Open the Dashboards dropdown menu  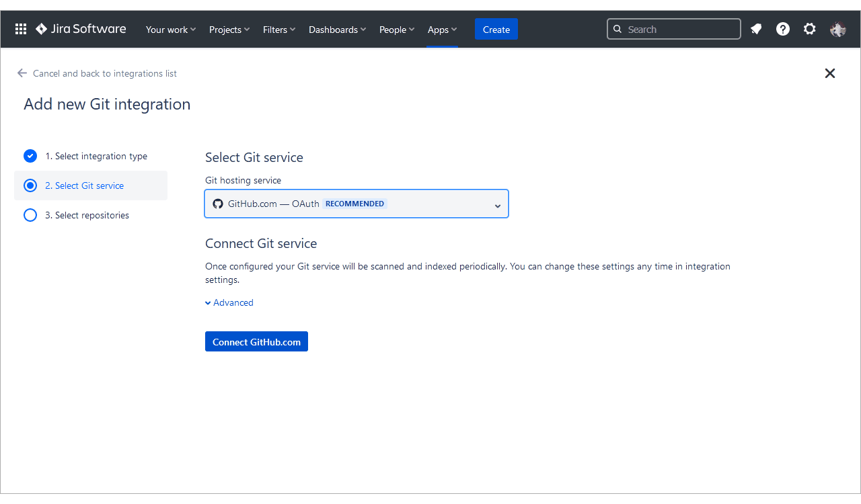click(x=337, y=30)
